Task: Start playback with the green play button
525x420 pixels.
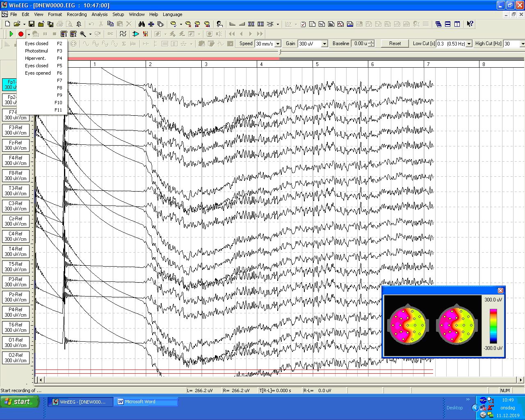Action: pos(11,34)
